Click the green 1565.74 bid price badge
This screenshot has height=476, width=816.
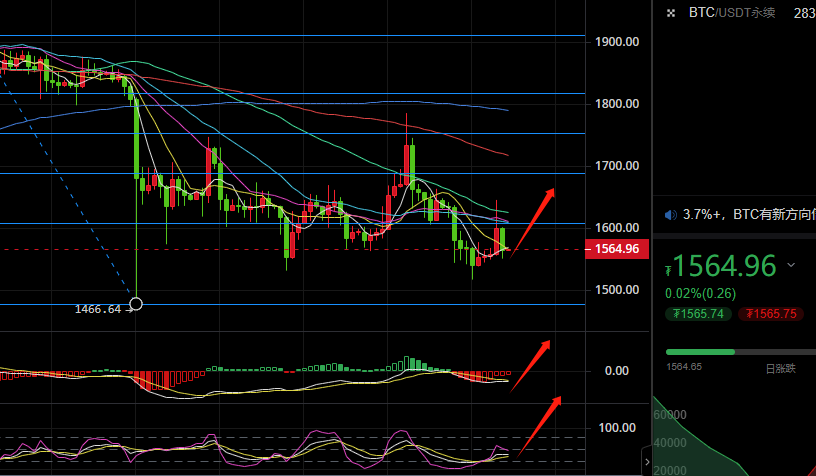(698, 313)
